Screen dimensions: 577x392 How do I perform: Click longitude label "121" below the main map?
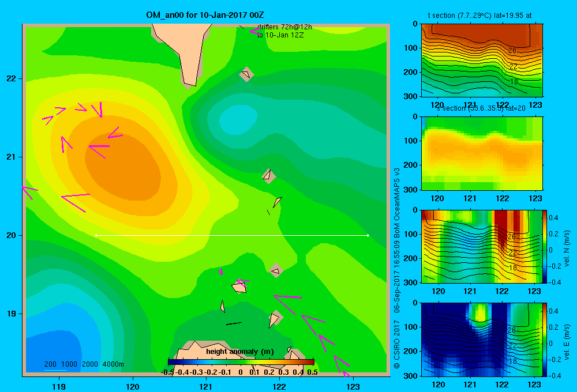[x=206, y=387]
